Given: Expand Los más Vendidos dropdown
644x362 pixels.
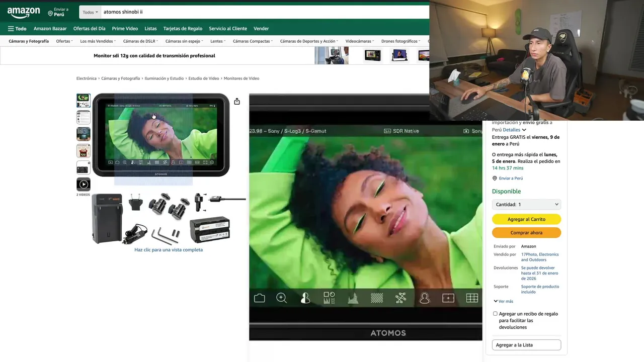Looking at the screenshot, I should pos(98,41).
